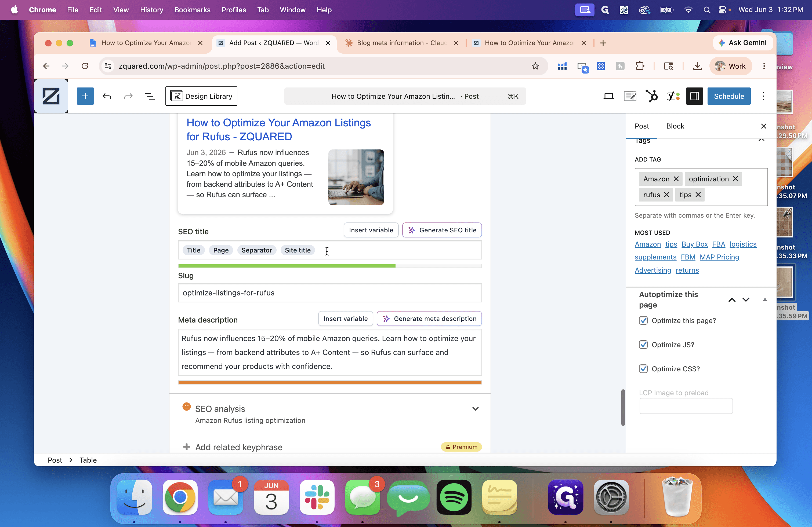
Task: Click the LCP Image to preload field
Action: (686, 406)
